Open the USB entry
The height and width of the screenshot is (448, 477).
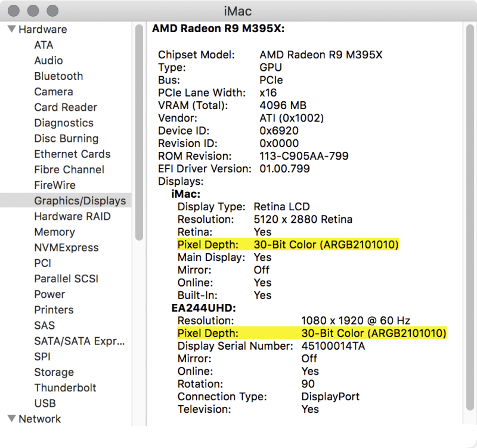click(45, 403)
